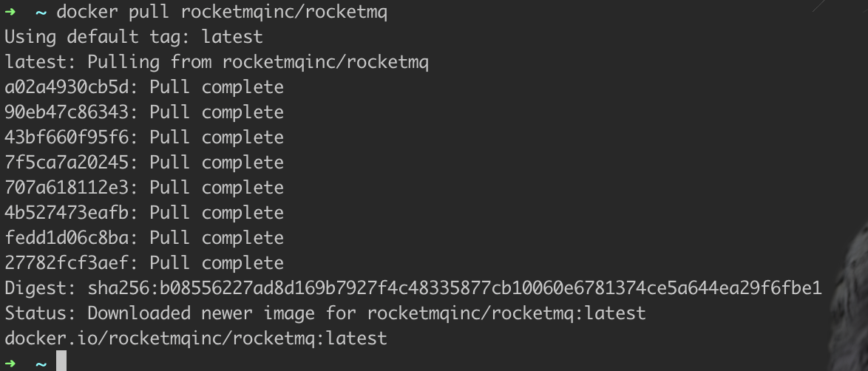868x371 pixels.
Task: Select layer ID 90eb47c86343
Action: coord(67,112)
